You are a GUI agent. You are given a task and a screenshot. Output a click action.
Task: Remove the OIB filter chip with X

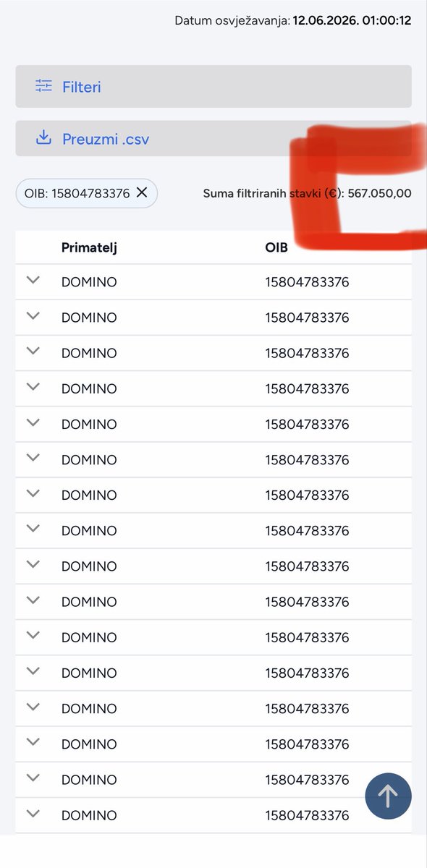click(142, 192)
